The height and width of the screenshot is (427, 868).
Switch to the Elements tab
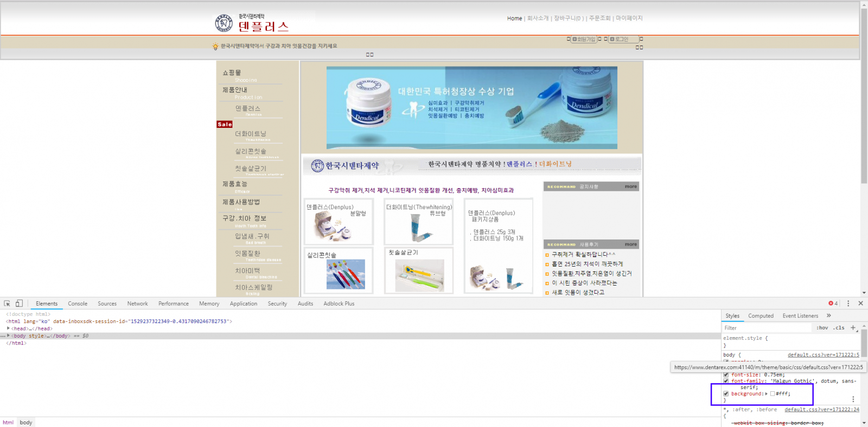(47, 303)
